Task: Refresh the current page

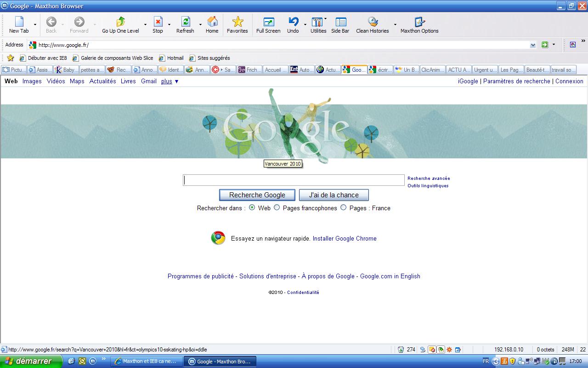Action: [x=185, y=25]
